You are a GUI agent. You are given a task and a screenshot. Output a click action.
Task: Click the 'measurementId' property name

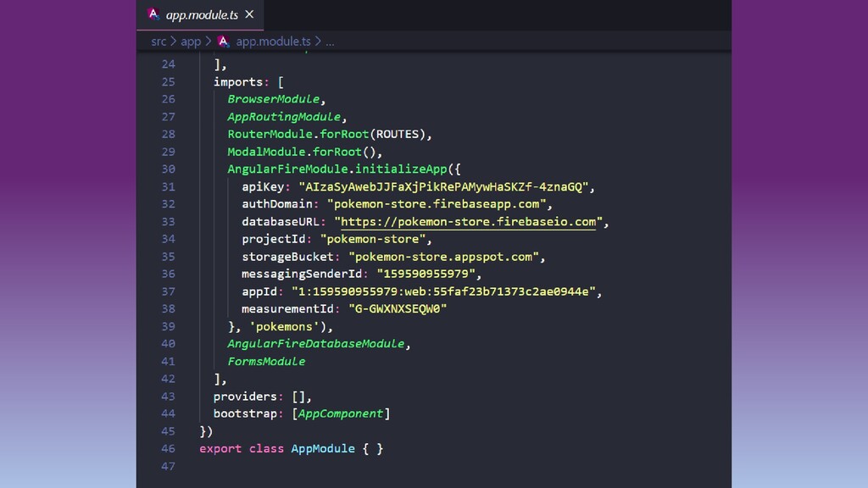coord(288,308)
